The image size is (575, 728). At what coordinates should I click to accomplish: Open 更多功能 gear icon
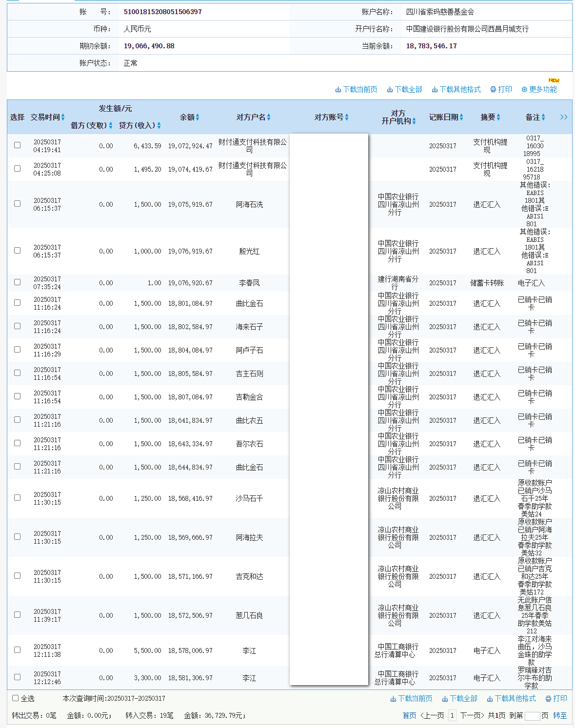(x=524, y=90)
